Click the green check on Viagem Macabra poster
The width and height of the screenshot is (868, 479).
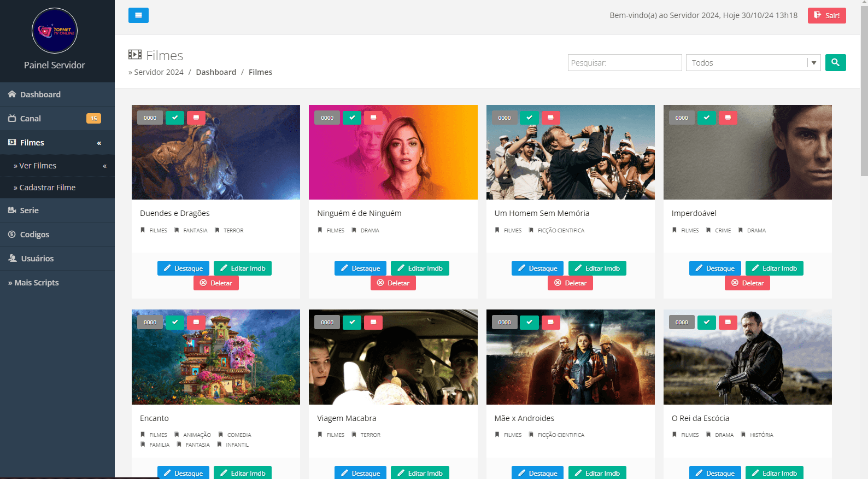tap(352, 322)
